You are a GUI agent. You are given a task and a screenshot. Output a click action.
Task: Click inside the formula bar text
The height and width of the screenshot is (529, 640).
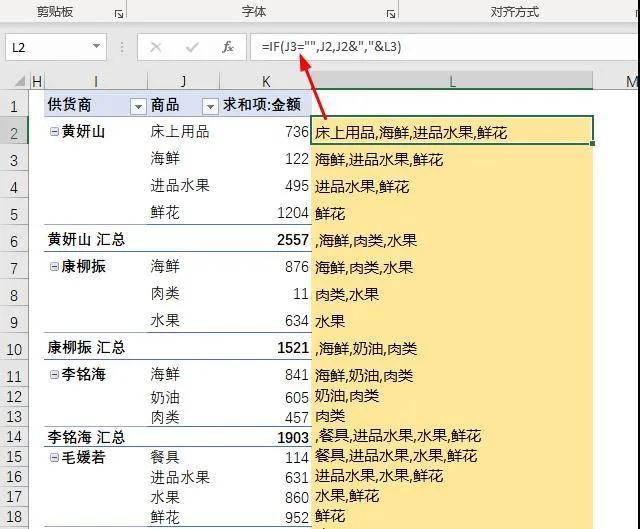[331, 47]
